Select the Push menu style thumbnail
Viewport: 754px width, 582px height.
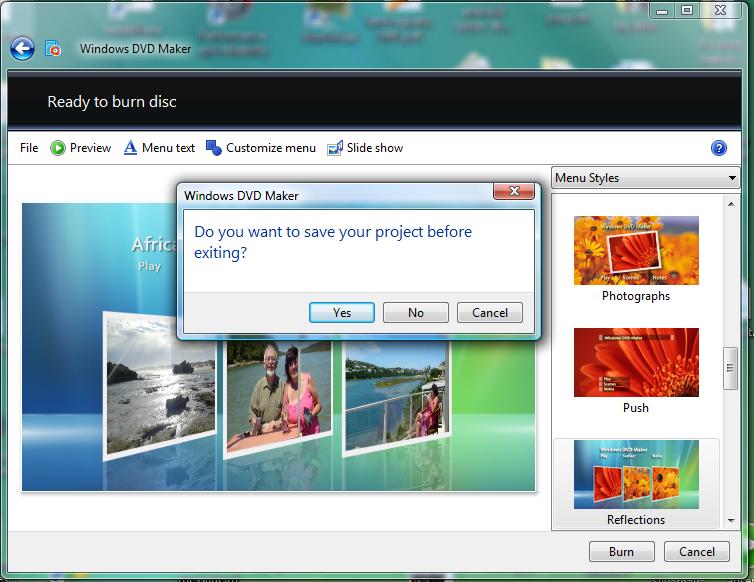click(x=636, y=362)
